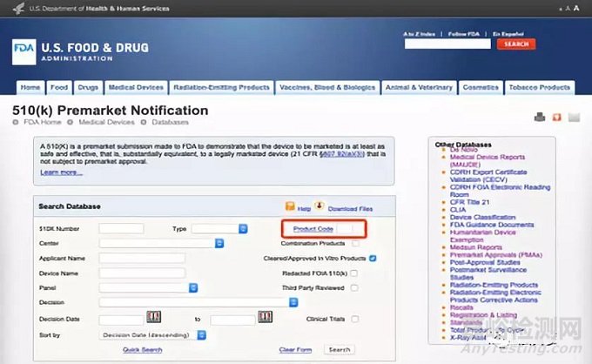
Task: Open the Decision Date end calendar icon
Action: pyautogui.click(x=265, y=318)
